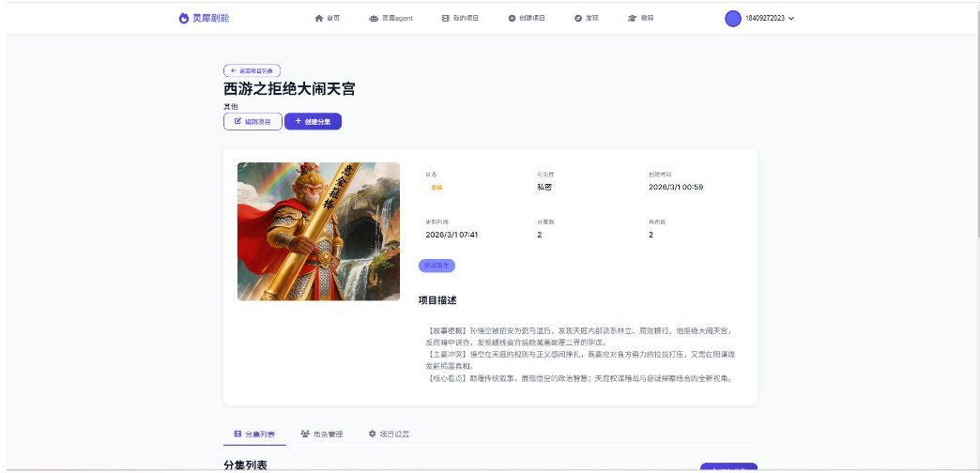Switch to the 角色管理 tab
This screenshot has height=473, width=980.
(x=322, y=434)
